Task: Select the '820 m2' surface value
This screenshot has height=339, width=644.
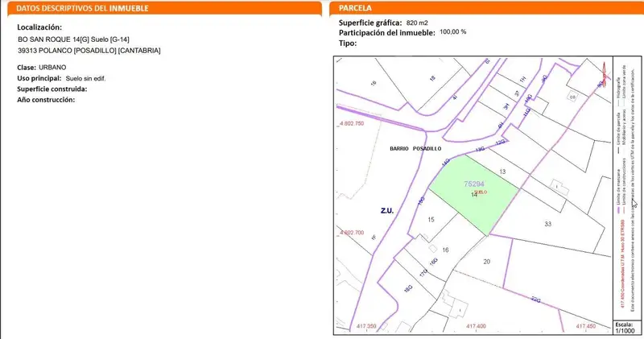Action: click(x=417, y=23)
